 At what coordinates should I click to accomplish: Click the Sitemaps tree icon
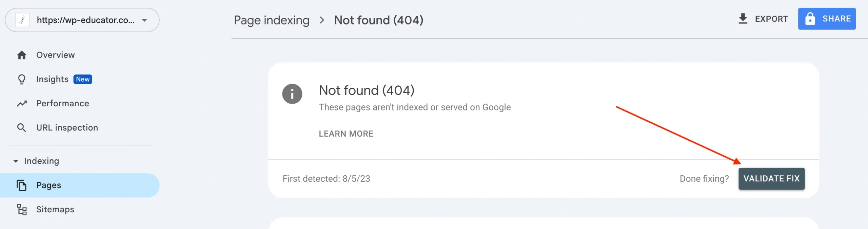22,210
